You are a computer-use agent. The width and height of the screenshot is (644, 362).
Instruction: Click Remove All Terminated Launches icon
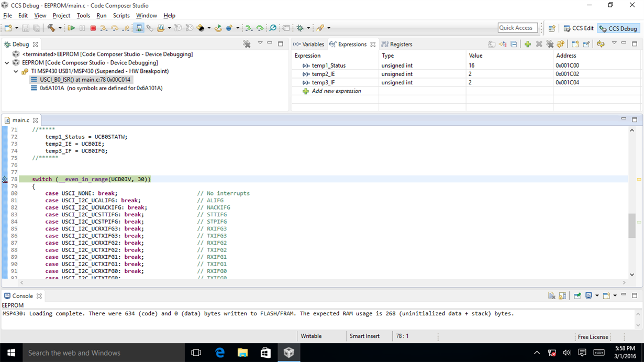tap(247, 44)
